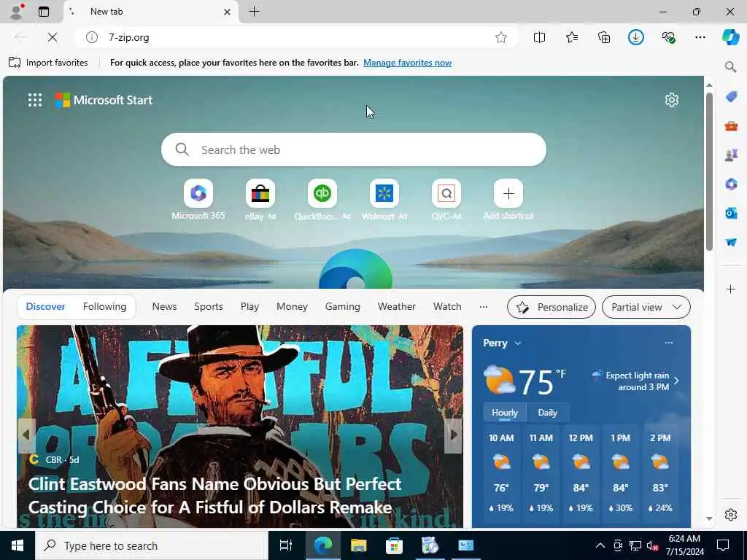The width and height of the screenshot is (747, 560).
Task: Open Play category
Action: pyautogui.click(x=249, y=307)
